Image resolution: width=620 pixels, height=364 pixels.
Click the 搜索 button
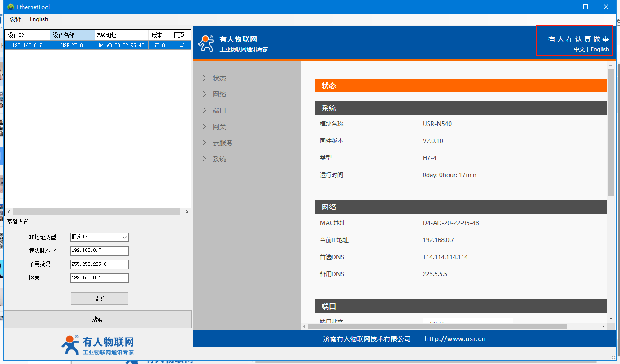[x=97, y=319]
